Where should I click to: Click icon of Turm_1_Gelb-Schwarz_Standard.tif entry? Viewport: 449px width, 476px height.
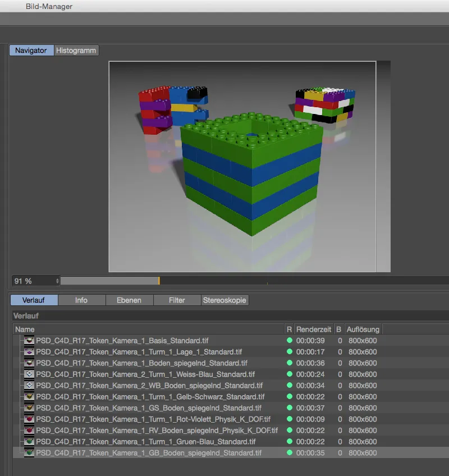coord(29,397)
